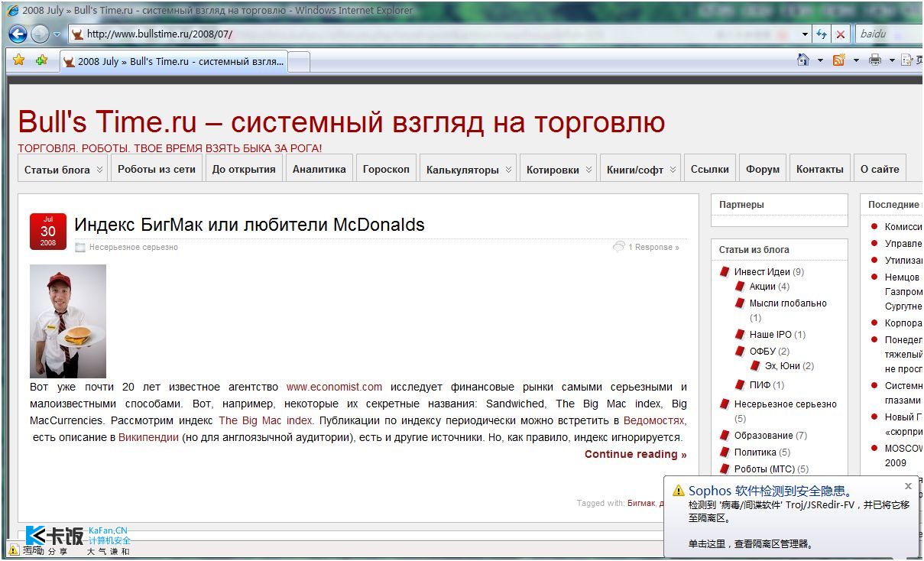Image resolution: width=924 pixels, height=561 pixels.
Task: Click the Бигмак tag link
Action: pos(640,503)
